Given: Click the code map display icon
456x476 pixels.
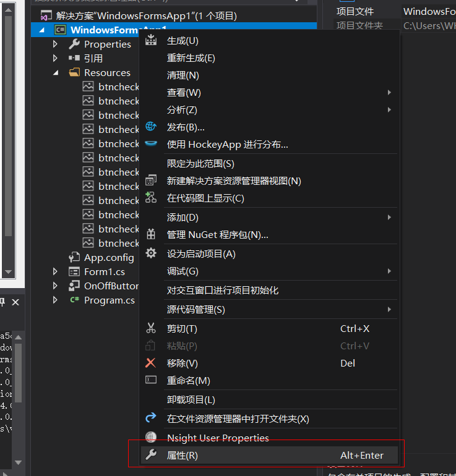Looking at the screenshot, I should [151, 197].
